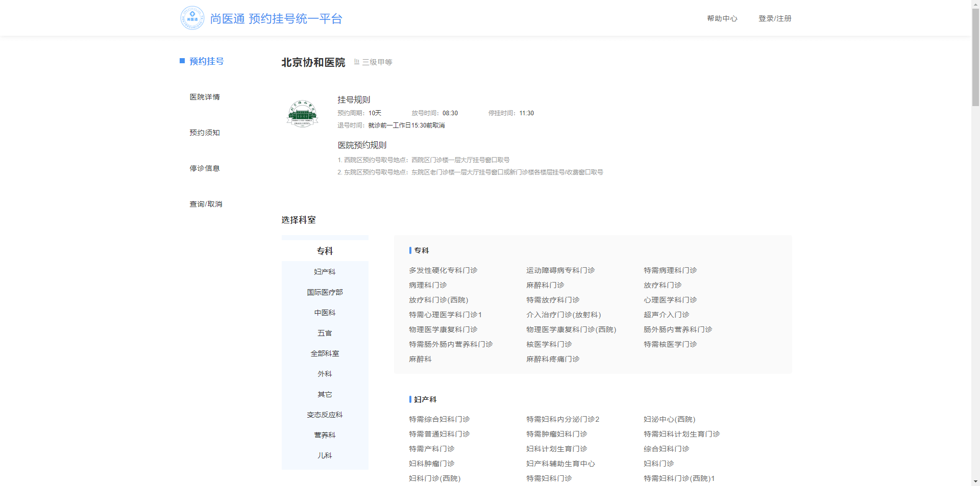The width and height of the screenshot is (980, 486).
Task: Choose 五官 department category
Action: [x=325, y=333]
